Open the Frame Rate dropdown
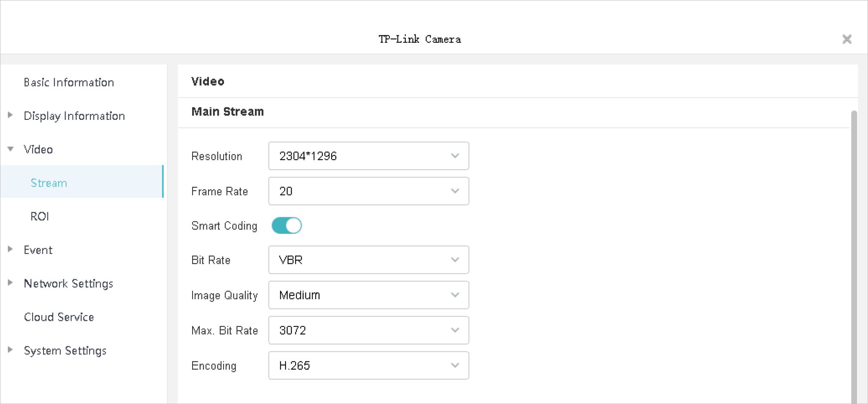 pyautogui.click(x=368, y=191)
